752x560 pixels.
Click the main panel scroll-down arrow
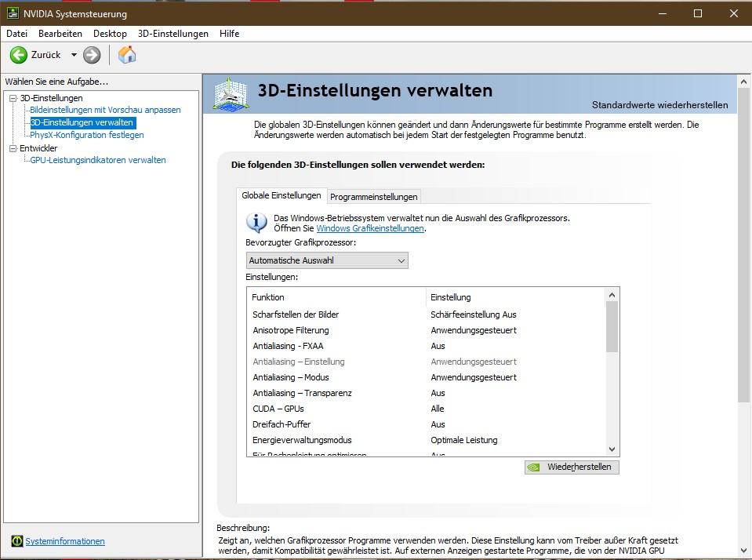point(743,551)
